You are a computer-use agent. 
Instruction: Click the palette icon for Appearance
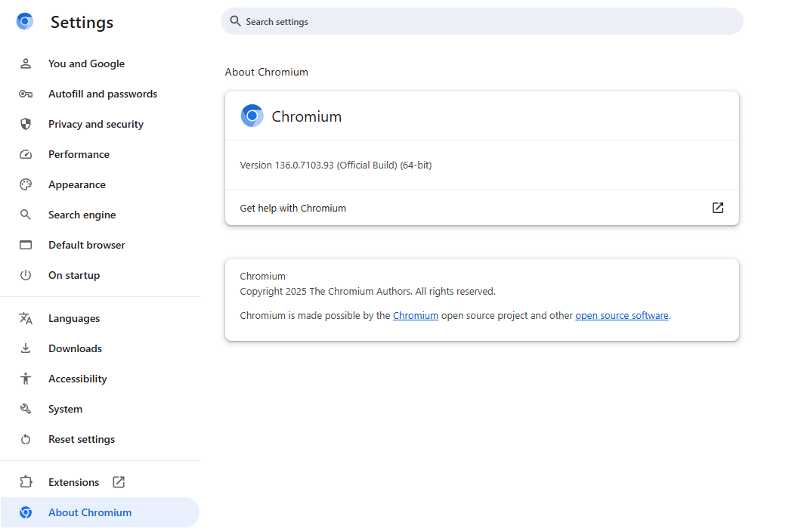(26, 184)
